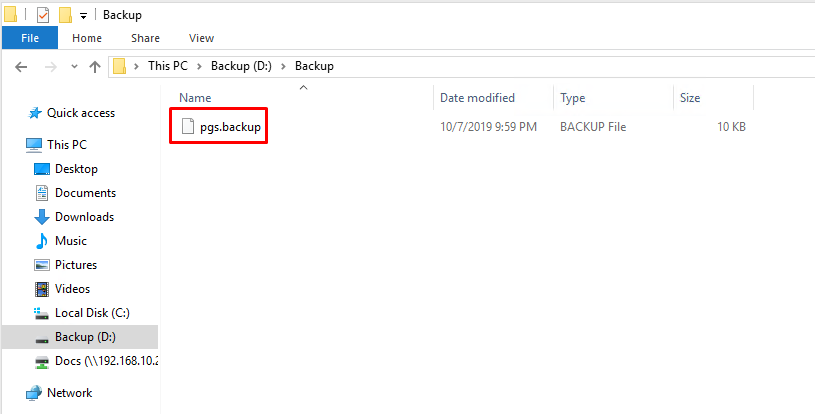Click the New Folder quick access icon
The height and width of the screenshot is (414, 815).
click(65, 15)
